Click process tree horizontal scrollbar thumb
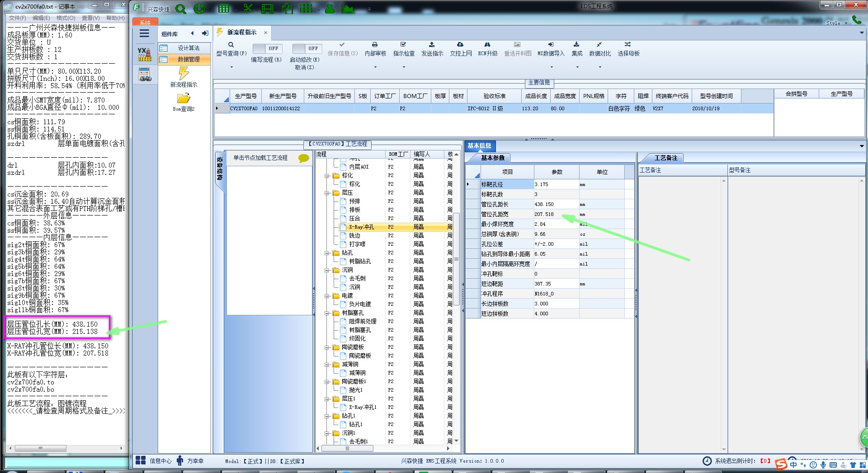 tap(347, 449)
